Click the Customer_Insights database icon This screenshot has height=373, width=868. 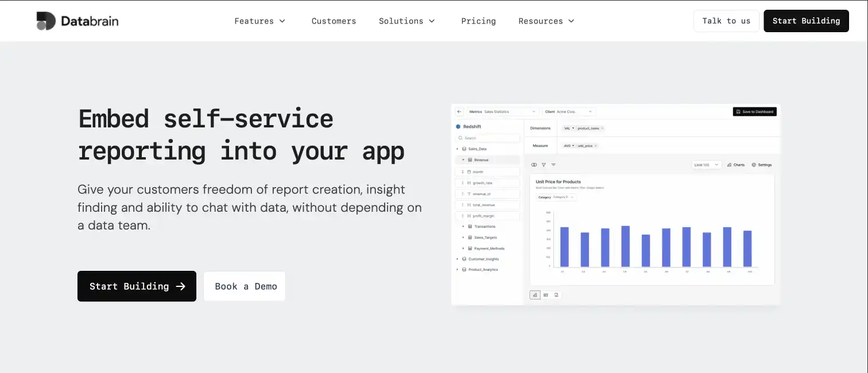pyautogui.click(x=464, y=259)
